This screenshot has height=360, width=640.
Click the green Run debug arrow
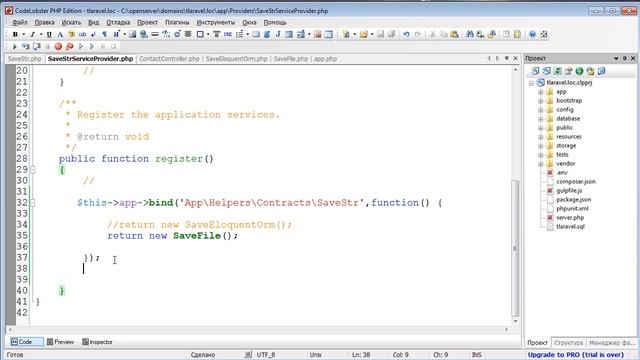(15, 47)
